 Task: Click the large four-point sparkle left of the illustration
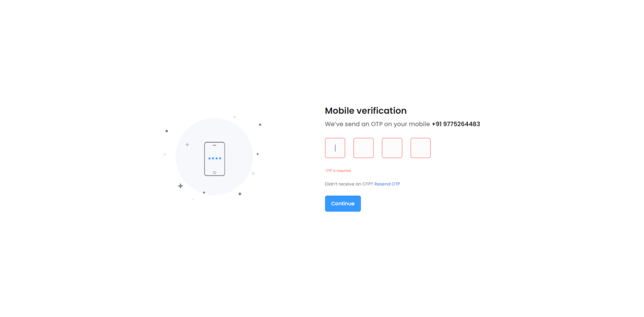180,186
